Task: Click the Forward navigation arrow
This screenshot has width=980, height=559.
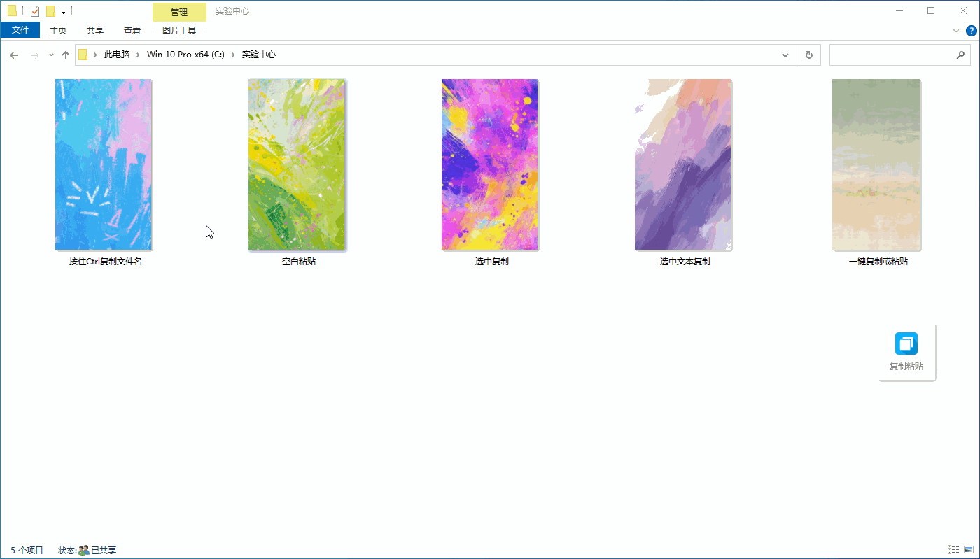Action: (x=34, y=55)
